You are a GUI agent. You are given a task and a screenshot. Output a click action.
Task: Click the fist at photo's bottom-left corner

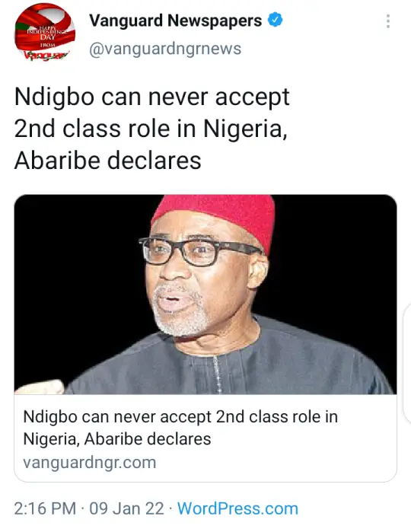click(x=40, y=387)
